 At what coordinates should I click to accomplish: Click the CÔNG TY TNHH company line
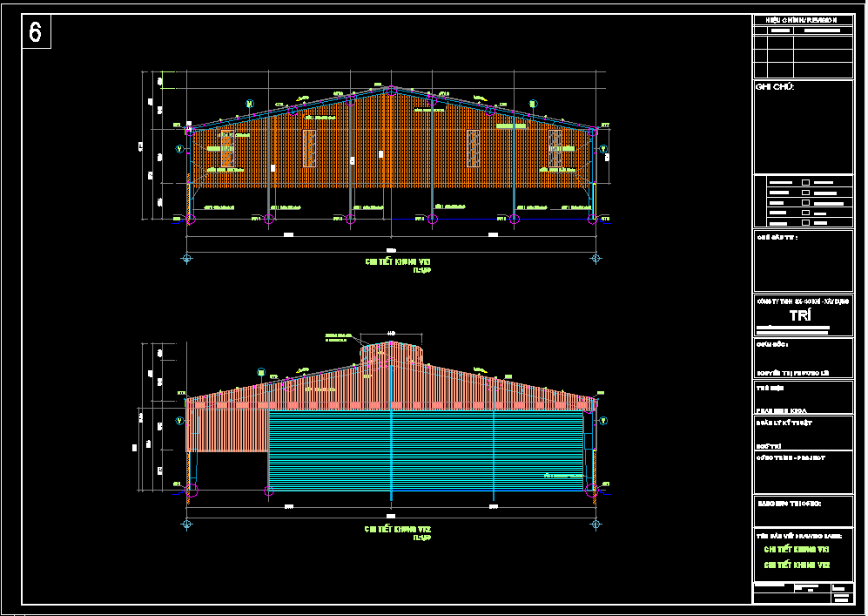[x=803, y=302]
